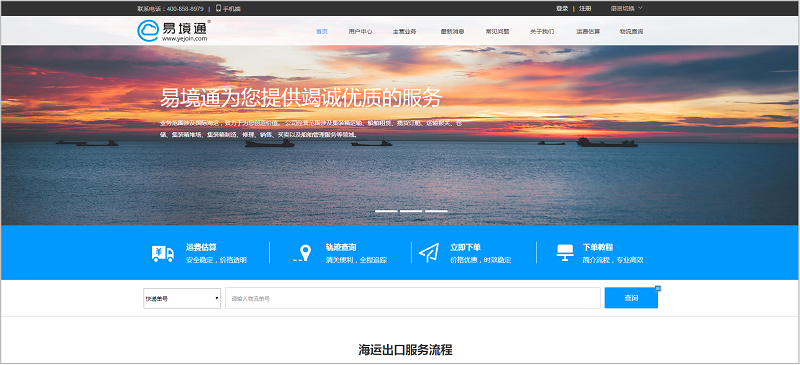
Task: Click the 注册 register link
Action: point(585,8)
